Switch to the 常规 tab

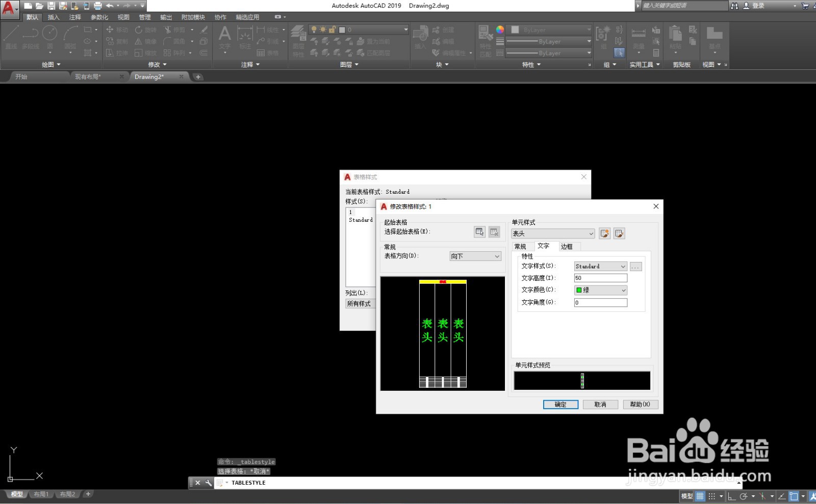pyautogui.click(x=520, y=247)
